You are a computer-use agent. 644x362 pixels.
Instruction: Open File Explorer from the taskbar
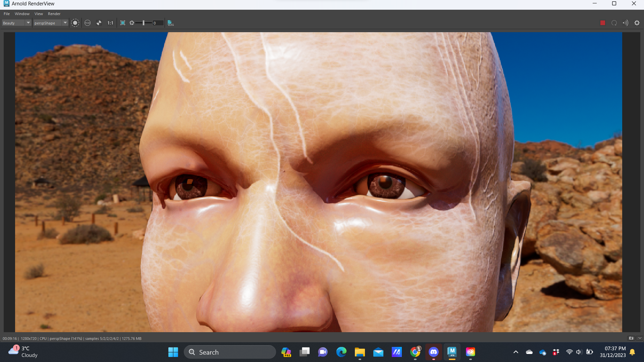[x=360, y=352]
